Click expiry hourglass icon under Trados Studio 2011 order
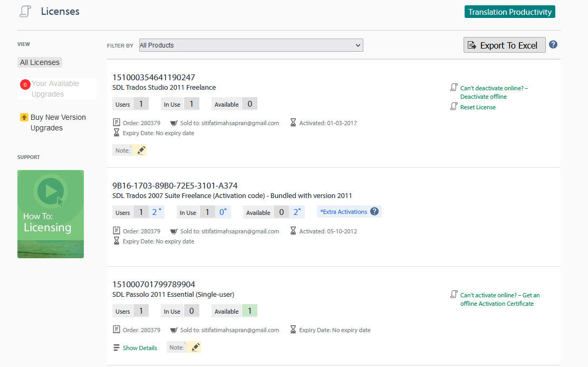 117,133
